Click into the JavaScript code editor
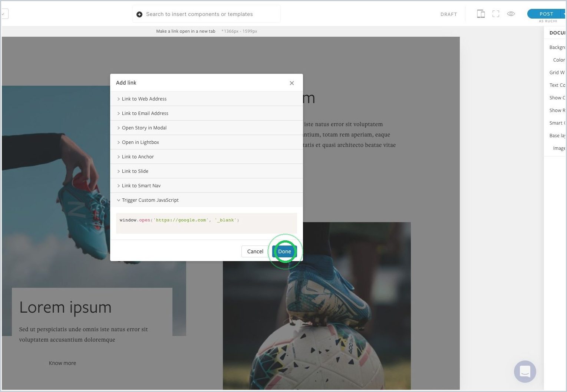The image size is (567, 392). [x=207, y=223]
